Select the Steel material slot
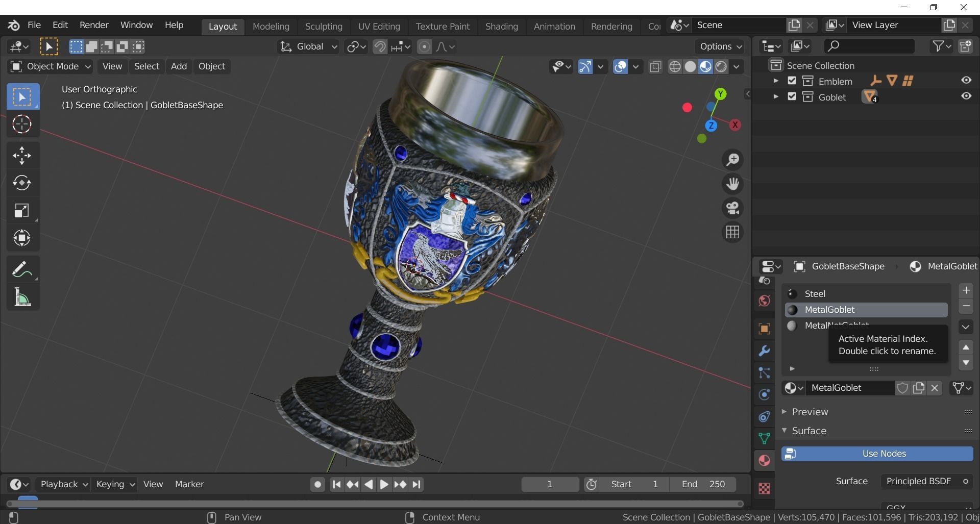Image resolution: width=980 pixels, height=524 pixels. tap(866, 294)
